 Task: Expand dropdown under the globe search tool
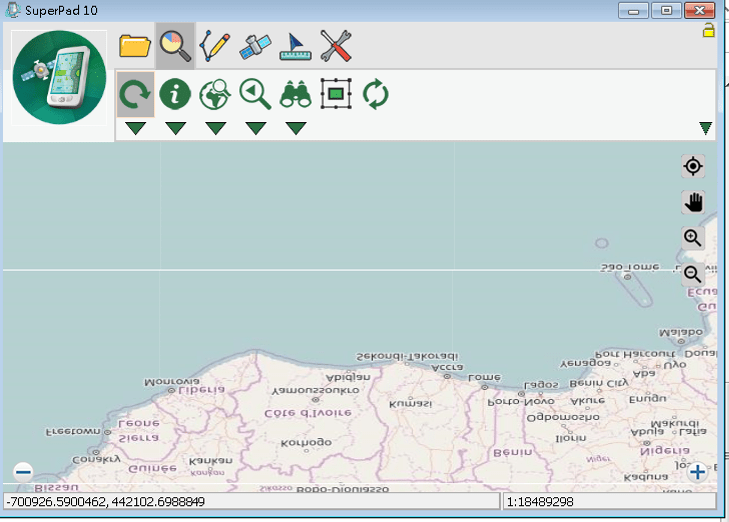[x=215, y=128]
